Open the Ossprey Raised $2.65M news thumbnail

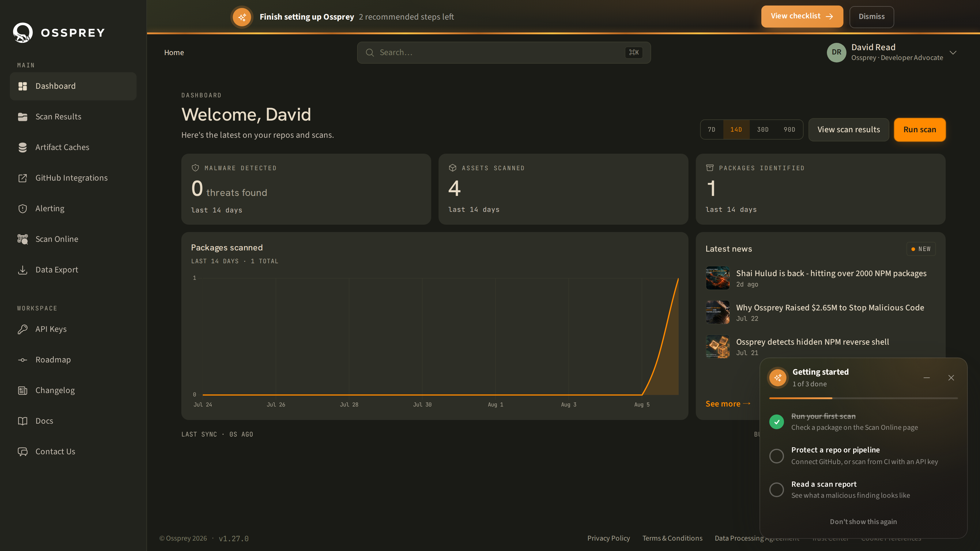[718, 312]
